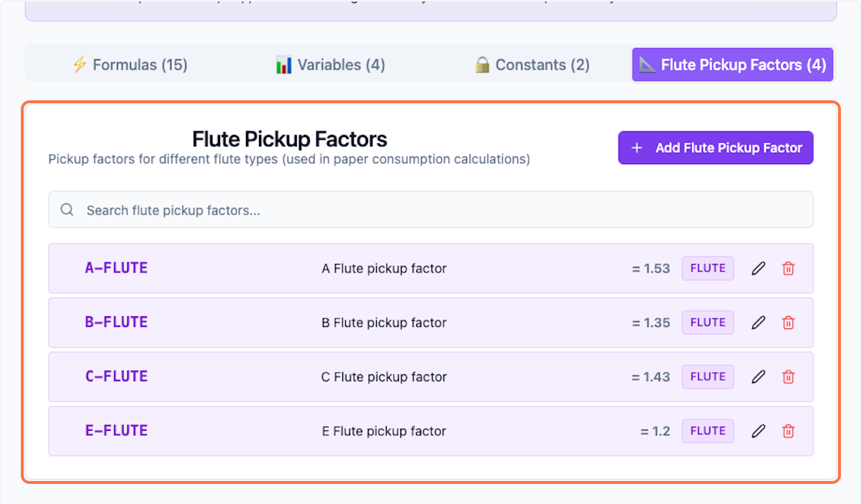This screenshot has width=861, height=504.
Task: Click the bar chart icon on Variables tab
Action: click(283, 65)
